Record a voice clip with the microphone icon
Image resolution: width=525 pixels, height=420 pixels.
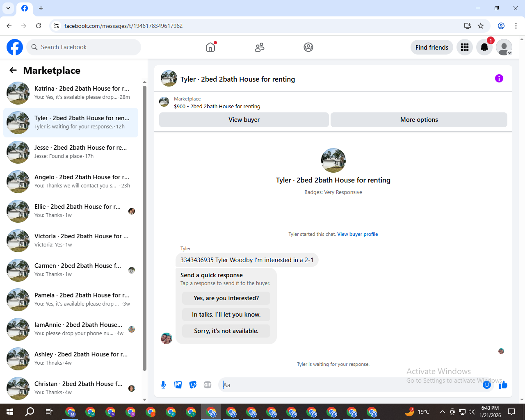(x=163, y=385)
